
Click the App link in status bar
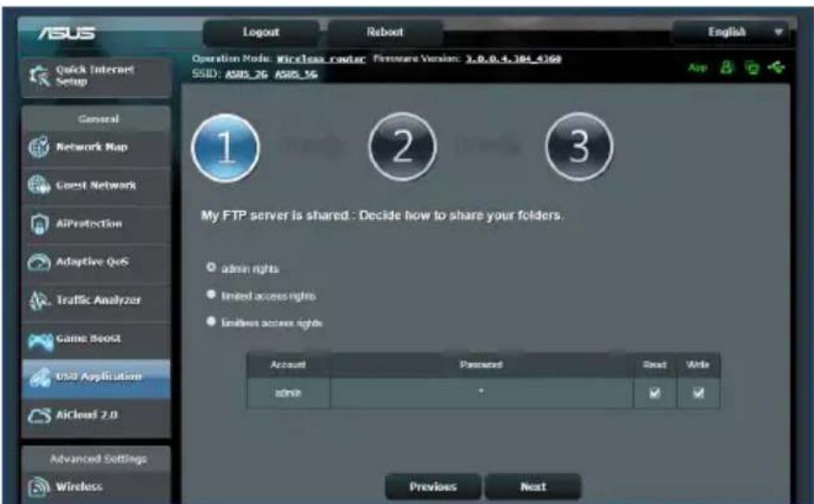[x=698, y=67]
